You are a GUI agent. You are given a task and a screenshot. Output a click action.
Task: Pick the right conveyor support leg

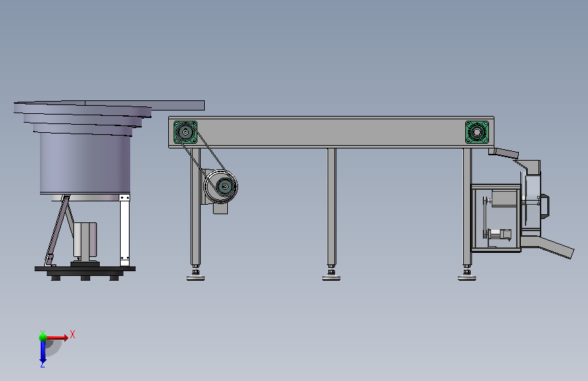pyautogui.click(x=467, y=207)
